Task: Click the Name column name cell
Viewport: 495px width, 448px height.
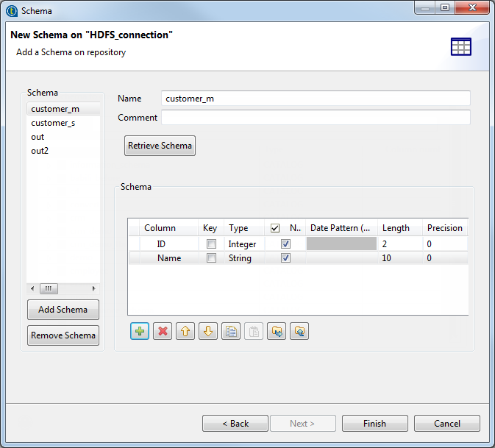Action: (168, 258)
